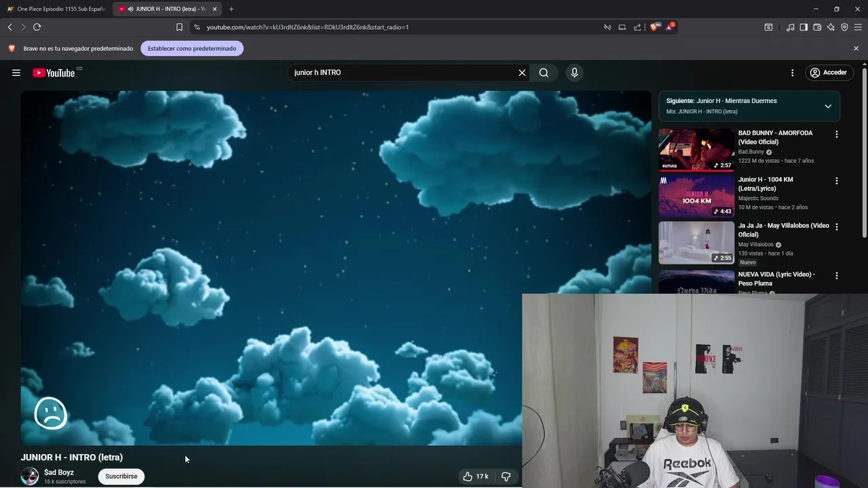The width and height of the screenshot is (868, 488).
Task: Switch to the One Piece Episodio 1155 tab
Action: pos(57,9)
